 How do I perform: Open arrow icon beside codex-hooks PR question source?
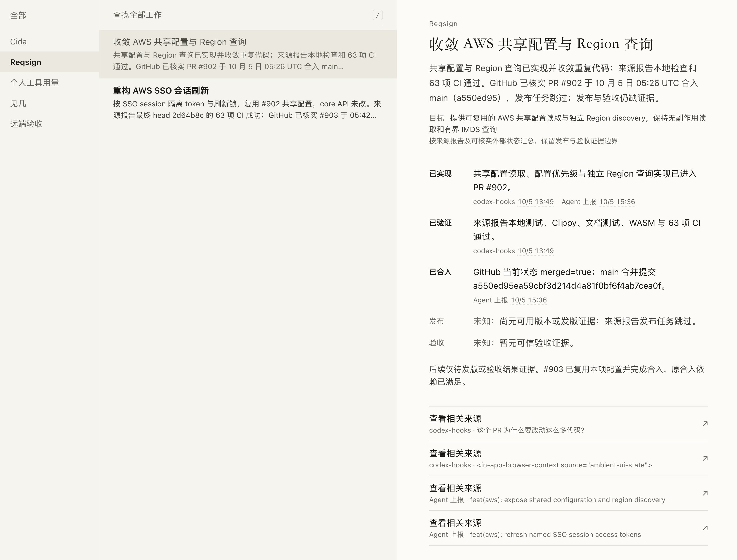(705, 424)
